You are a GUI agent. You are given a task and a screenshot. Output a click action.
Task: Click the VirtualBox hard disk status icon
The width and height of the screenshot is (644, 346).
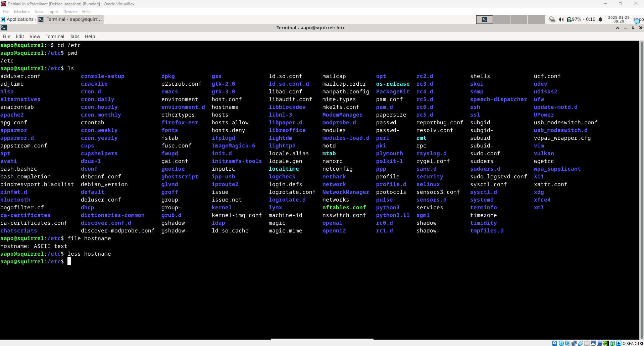(x=555, y=343)
